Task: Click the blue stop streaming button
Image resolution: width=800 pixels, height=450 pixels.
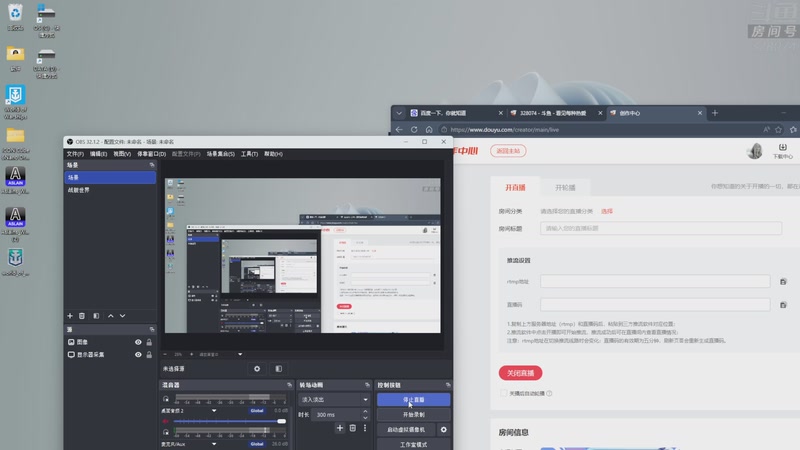Action: tap(413, 399)
